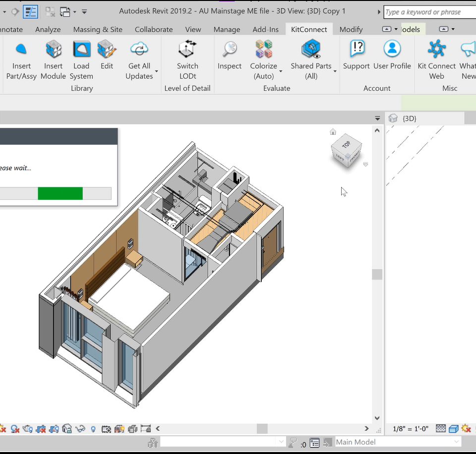This screenshot has height=454, width=476.
Task: Click the Insert Part/Assy tool
Action: point(21,60)
